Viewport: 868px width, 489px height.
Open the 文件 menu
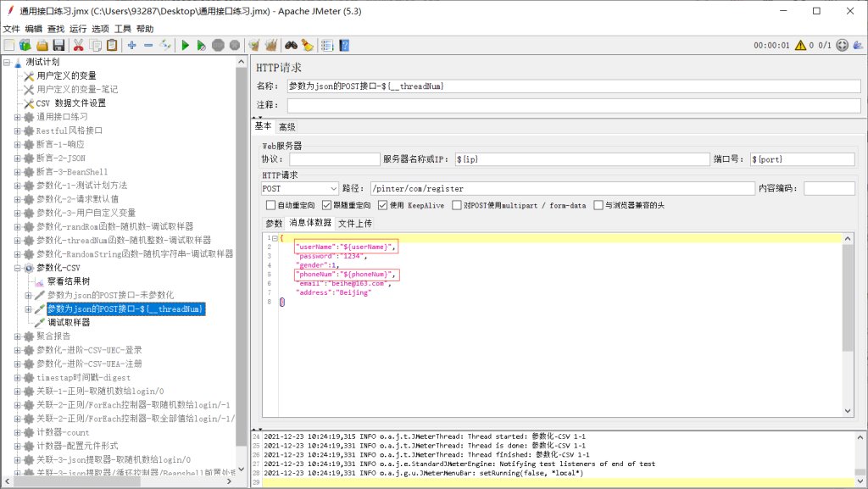(x=11, y=29)
